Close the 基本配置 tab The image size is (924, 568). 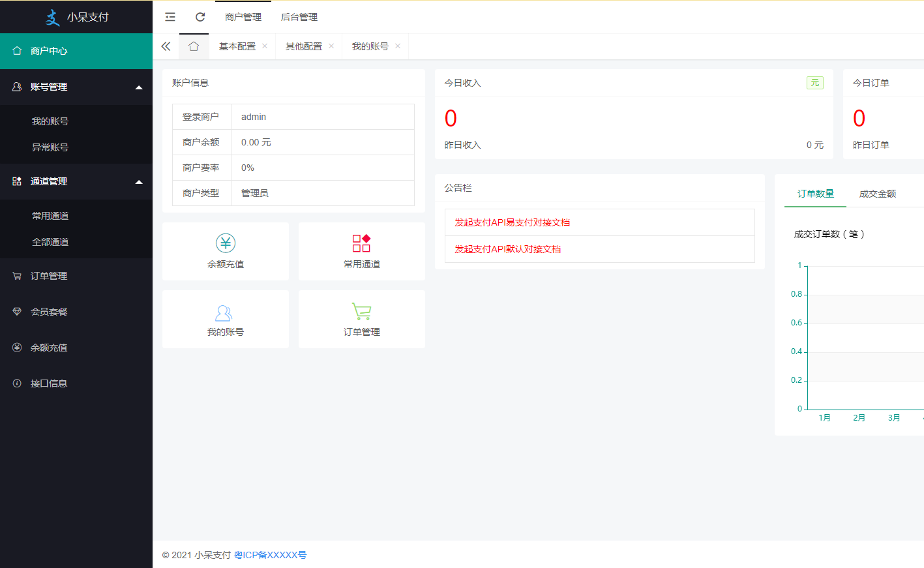[265, 46]
